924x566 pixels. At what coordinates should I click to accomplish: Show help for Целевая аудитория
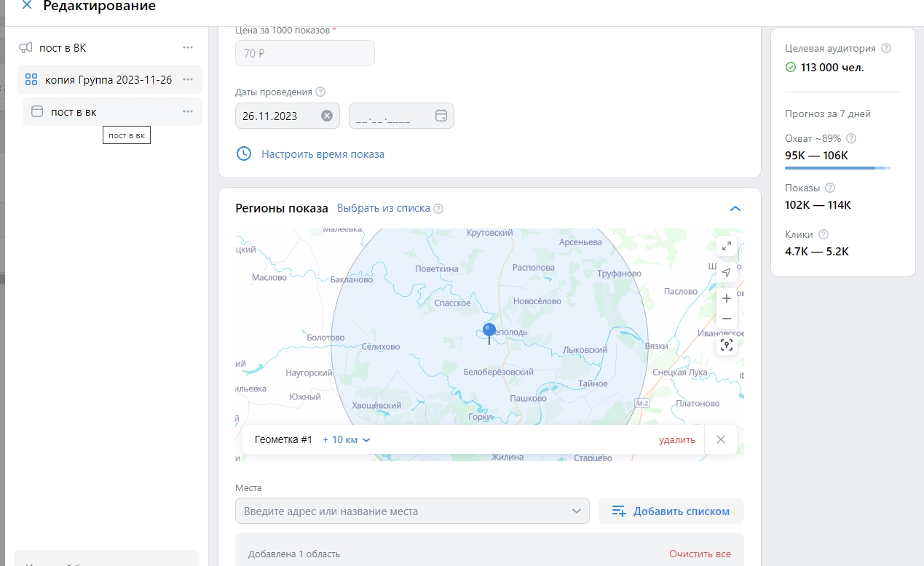tap(886, 48)
